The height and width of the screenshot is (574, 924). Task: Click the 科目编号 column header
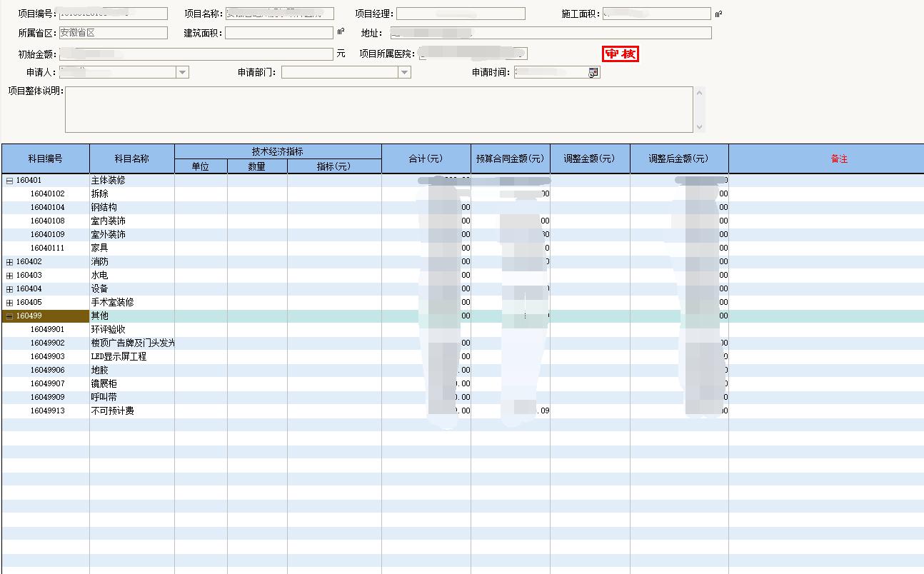(x=45, y=158)
